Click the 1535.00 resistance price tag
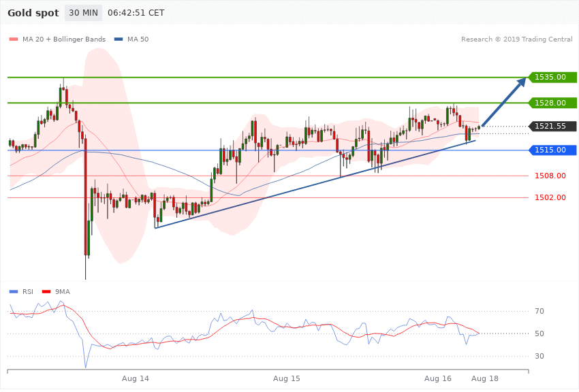This screenshot has height=392, width=579. (x=552, y=77)
